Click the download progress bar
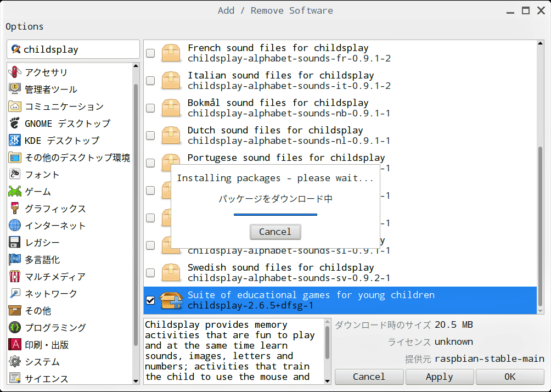The height and width of the screenshot is (392, 551). [x=275, y=215]
